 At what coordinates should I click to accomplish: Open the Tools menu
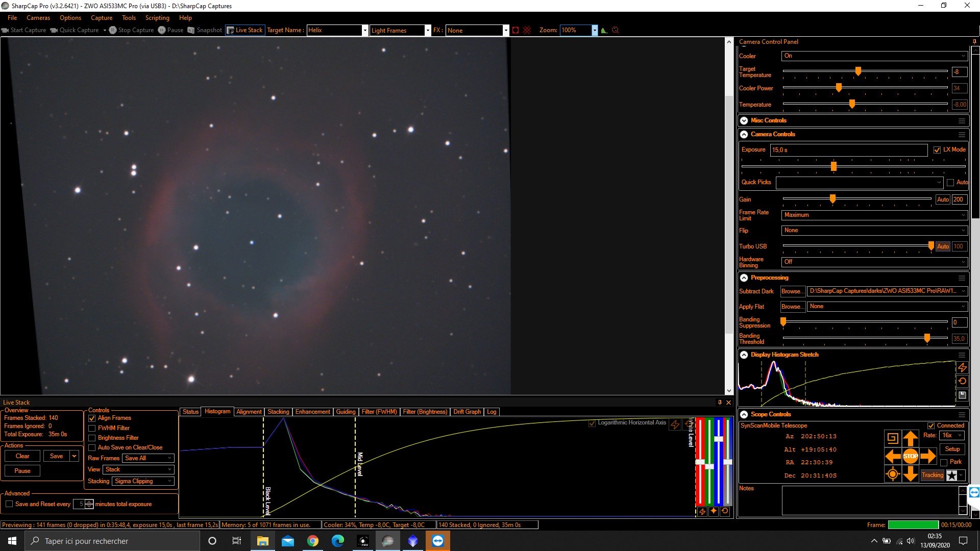click(129, 18)
